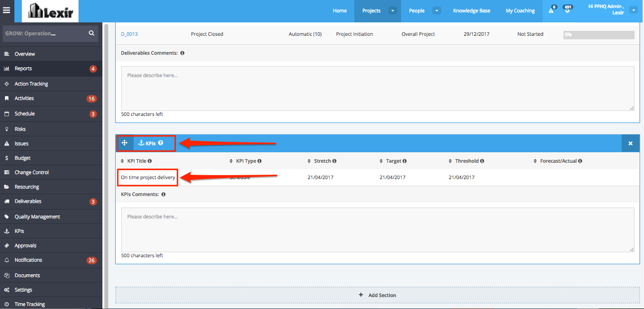Open the hamburger menu icon

[x=6, y=10]
